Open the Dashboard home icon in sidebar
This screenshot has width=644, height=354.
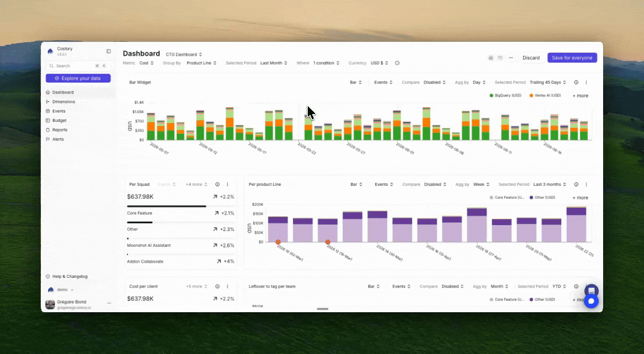pos(48,92)
